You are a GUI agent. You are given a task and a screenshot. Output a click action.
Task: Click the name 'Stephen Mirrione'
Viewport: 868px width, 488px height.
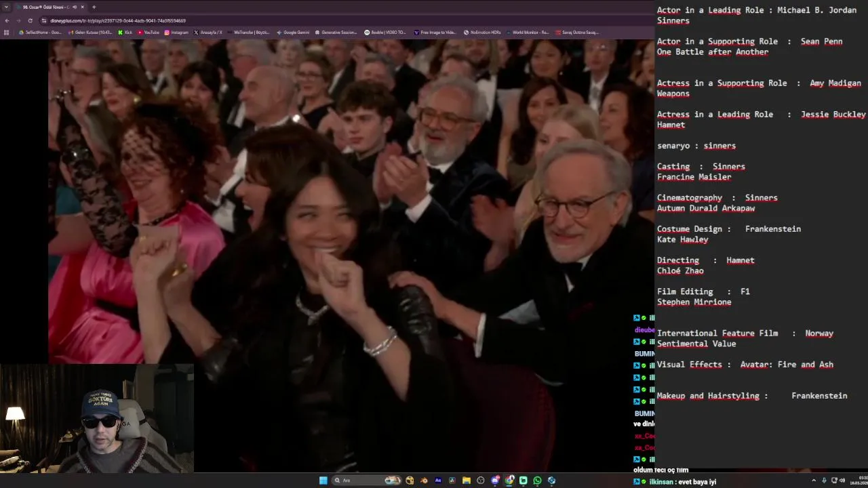coord(694,302)
